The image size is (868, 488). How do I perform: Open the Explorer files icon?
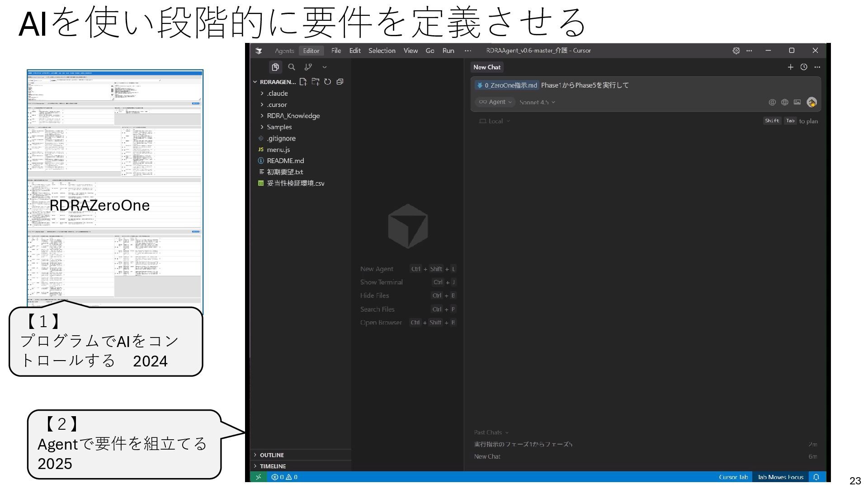click(x=275, y=67)
